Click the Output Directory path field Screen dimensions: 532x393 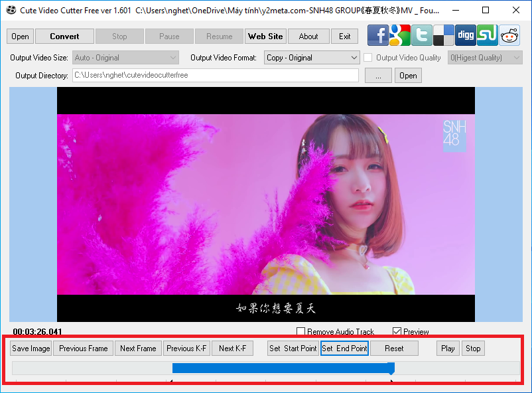(x=215, y=75)
